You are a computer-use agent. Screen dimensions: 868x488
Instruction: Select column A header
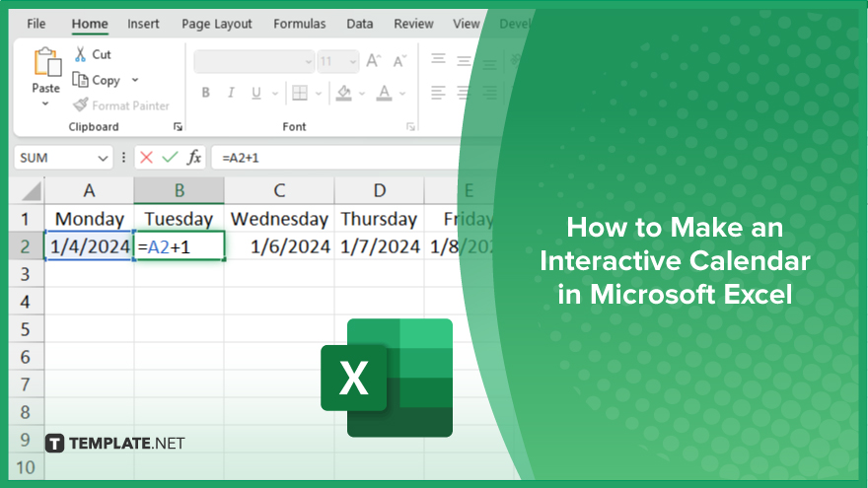(89, 191)
